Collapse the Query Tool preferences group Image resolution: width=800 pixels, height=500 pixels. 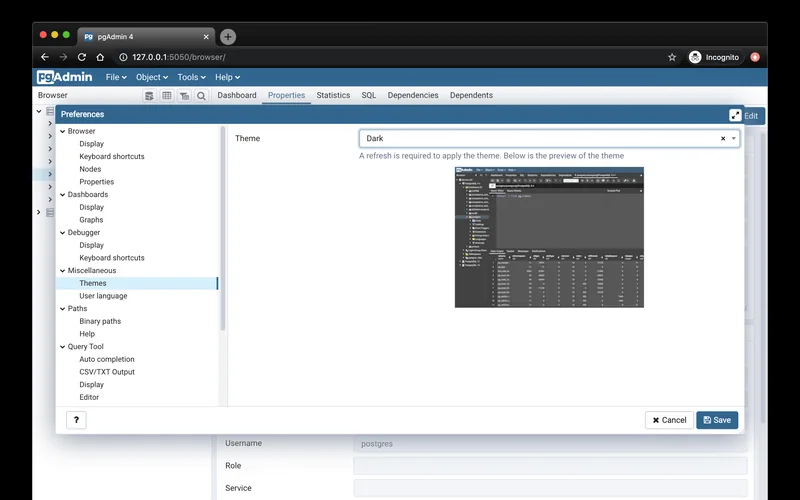coord(63,346)
